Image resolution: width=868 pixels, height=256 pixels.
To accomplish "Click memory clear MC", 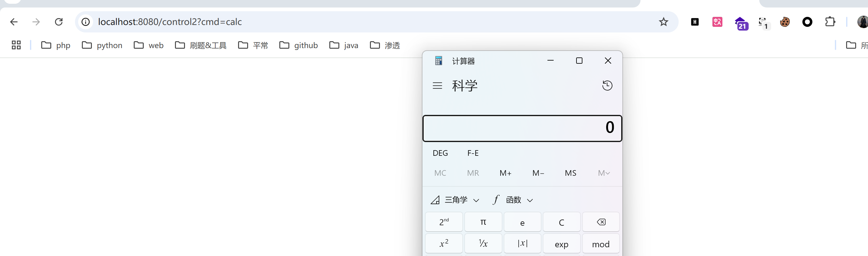I will tap(440, 173).
